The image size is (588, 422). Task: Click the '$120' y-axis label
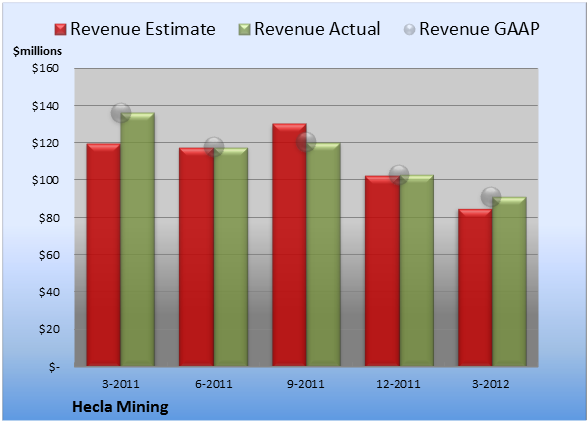pyautogui.click(x=45, y=143)
